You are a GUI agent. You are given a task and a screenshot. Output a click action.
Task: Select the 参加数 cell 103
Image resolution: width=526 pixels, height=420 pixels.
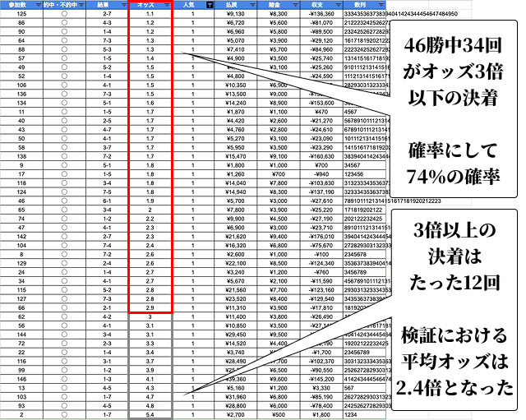tap(21, 397)
